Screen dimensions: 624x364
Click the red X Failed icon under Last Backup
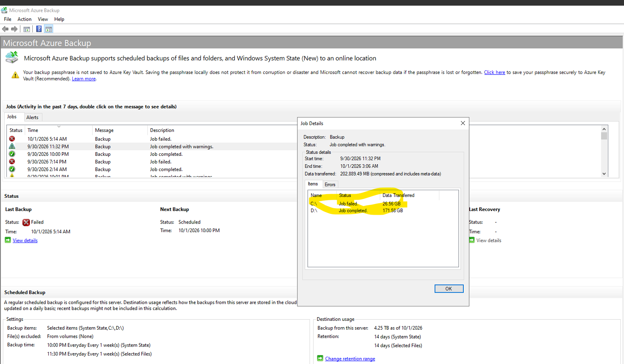point(26,222)
